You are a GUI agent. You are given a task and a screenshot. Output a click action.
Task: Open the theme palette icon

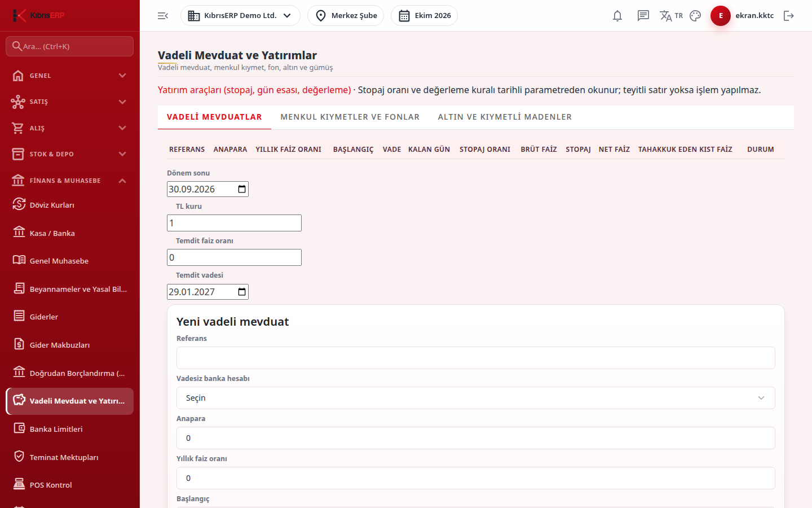tap(695, 16)
